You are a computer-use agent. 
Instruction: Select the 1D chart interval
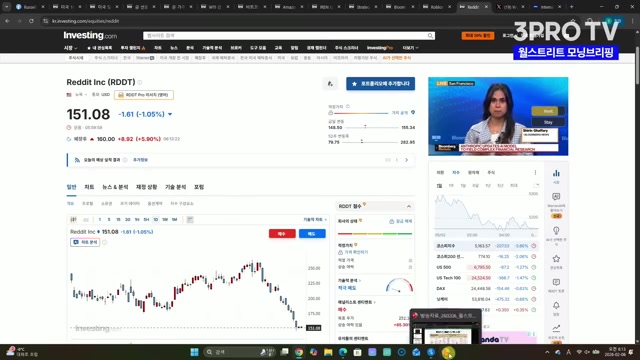pos(156,220)
